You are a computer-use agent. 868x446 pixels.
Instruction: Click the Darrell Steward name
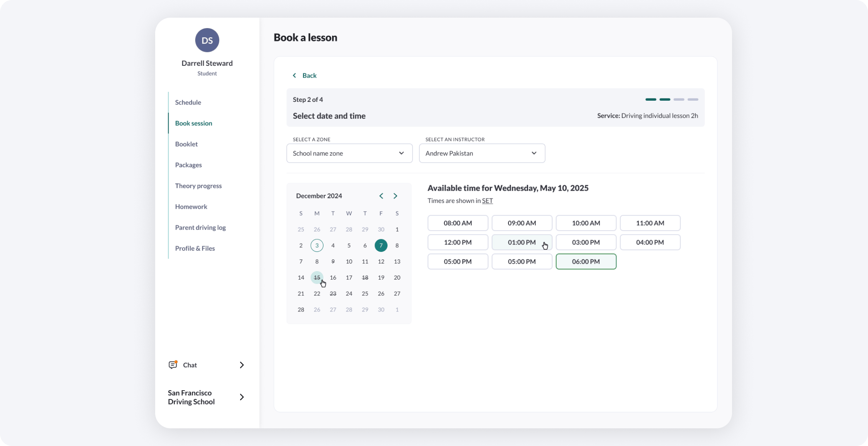coord(207,63)
